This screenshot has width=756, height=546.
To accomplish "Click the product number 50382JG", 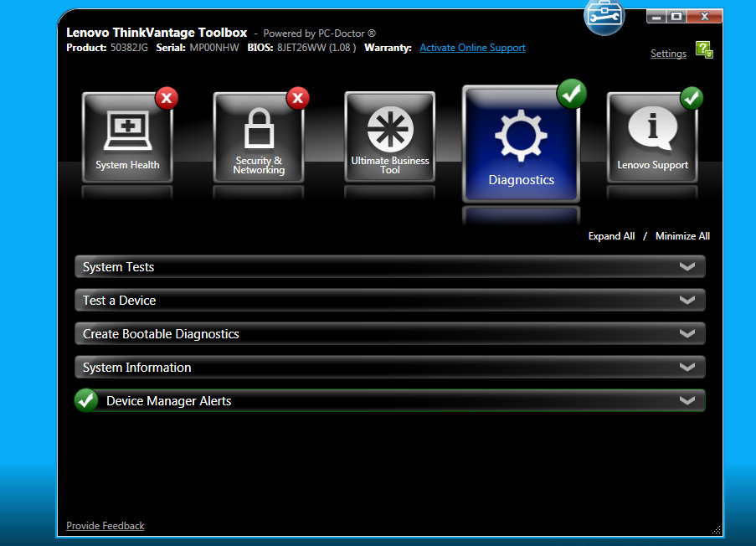I will [129, 48].
